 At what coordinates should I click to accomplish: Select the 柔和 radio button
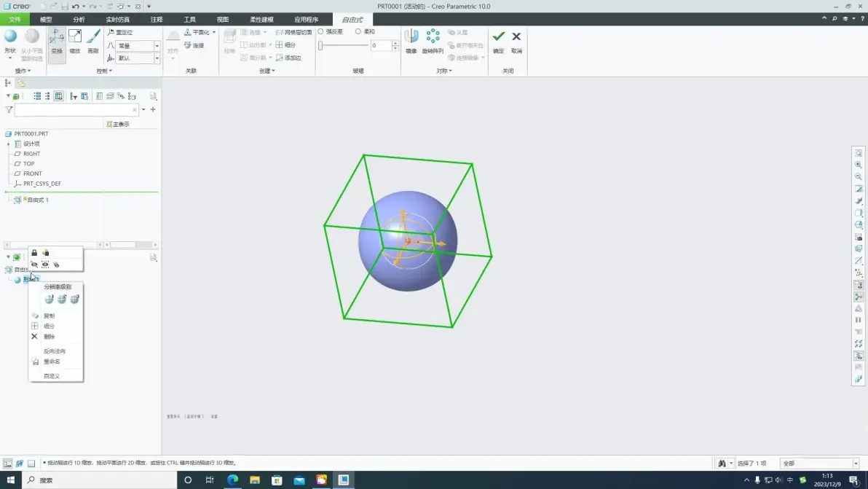pyautogui.click(x=358, y=31)
